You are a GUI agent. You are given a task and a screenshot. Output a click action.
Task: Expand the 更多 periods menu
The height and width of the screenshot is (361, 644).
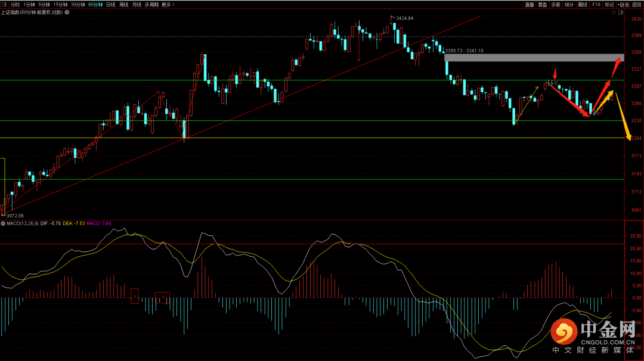(x=168, y=4)
